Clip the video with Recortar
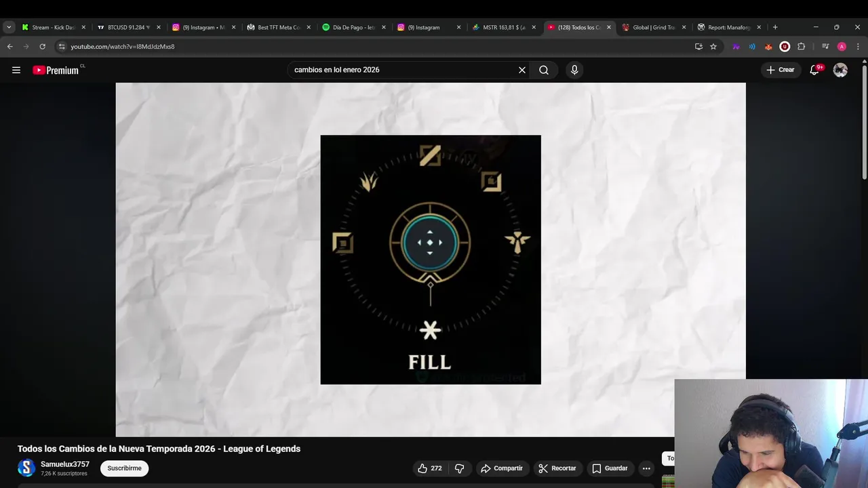The image size is (868, 488). click(557, 468)
